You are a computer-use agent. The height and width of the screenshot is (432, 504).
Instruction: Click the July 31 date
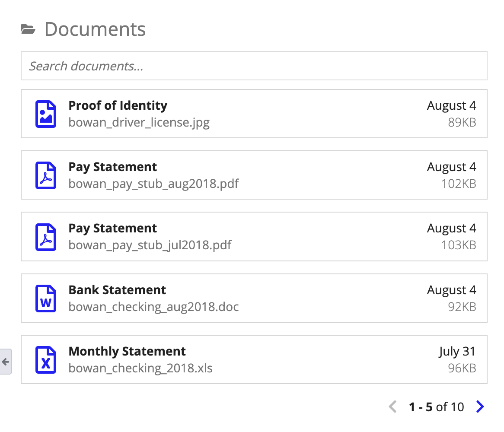(457, 351)
